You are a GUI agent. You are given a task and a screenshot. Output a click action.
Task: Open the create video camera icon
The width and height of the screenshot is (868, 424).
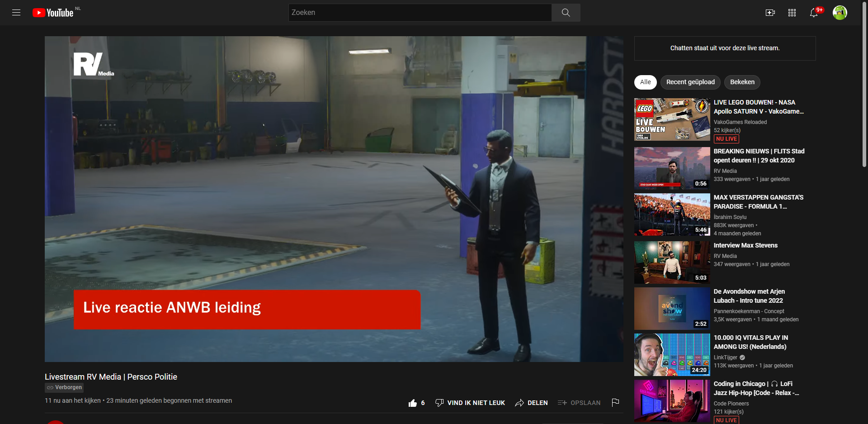[x=770, y=13]
